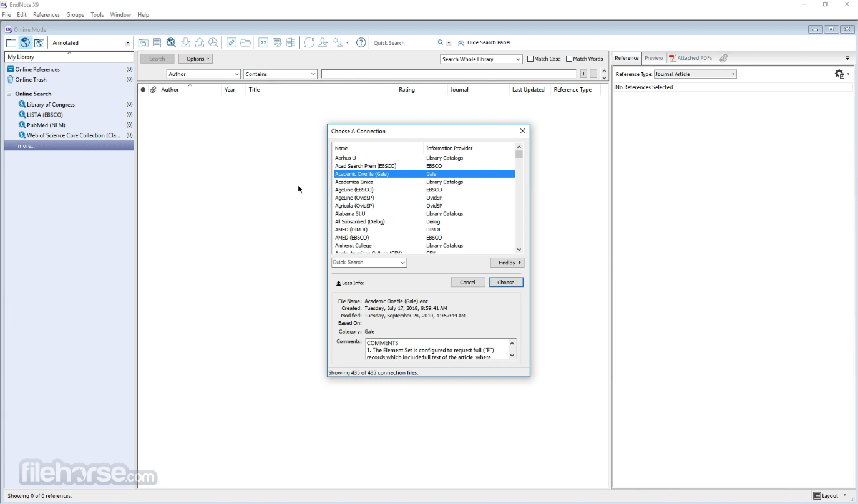Click the Open File folder toolbar icon

coord(245,43)
